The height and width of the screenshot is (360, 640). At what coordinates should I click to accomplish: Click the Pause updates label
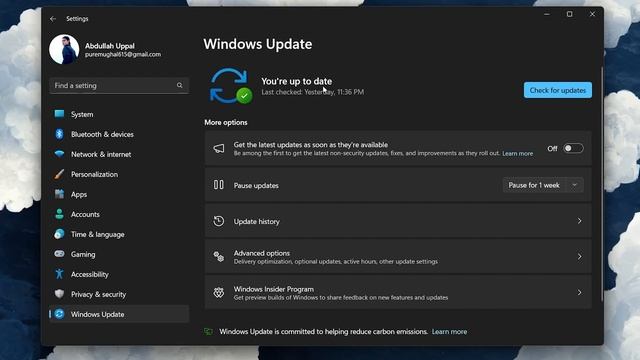coord(256,185)
